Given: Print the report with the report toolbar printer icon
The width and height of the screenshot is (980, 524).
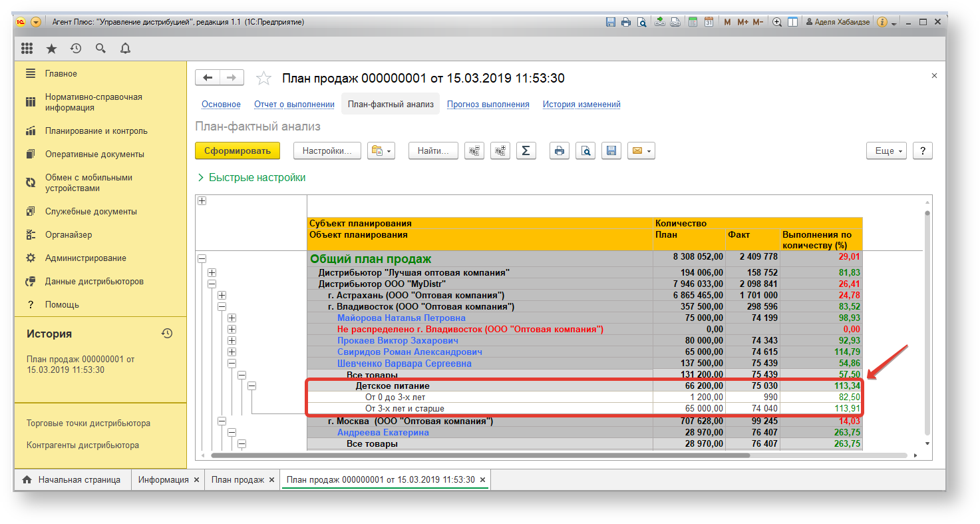Looking at the screenshot, I should [x=560, y=151].
